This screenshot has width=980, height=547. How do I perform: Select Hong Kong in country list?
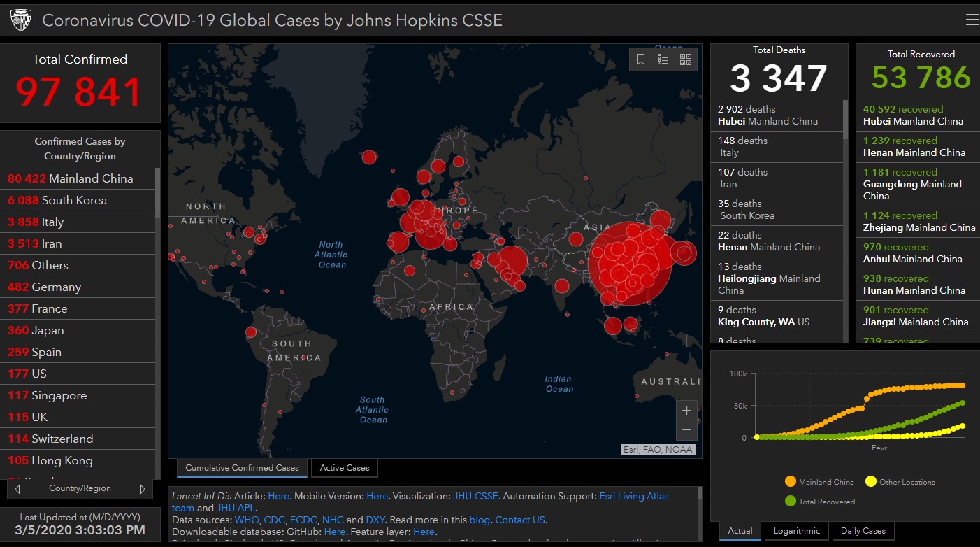click(78, 460)
